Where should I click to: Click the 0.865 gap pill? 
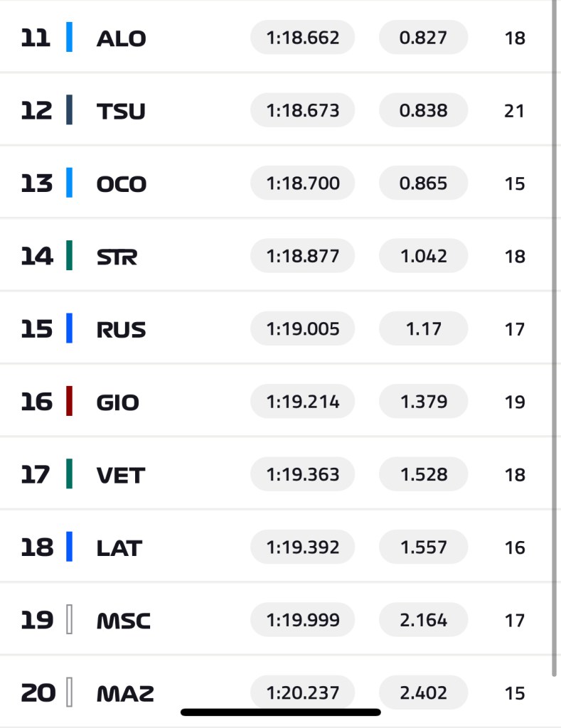coord(424,183)
